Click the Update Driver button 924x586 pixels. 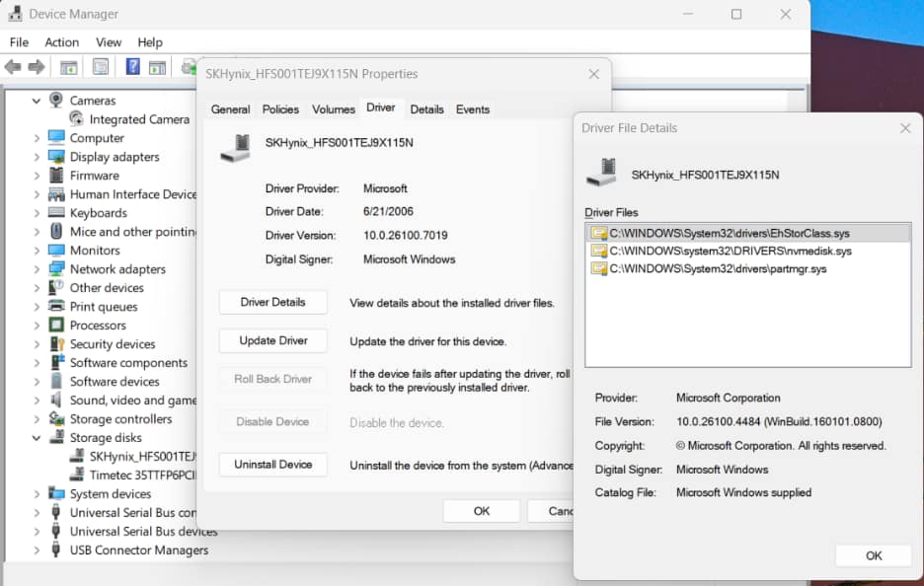(x=272, y=340)
